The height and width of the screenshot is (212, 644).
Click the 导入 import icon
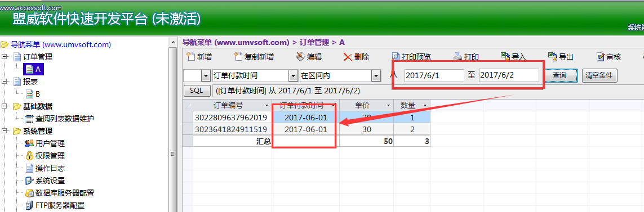point(505,57)
